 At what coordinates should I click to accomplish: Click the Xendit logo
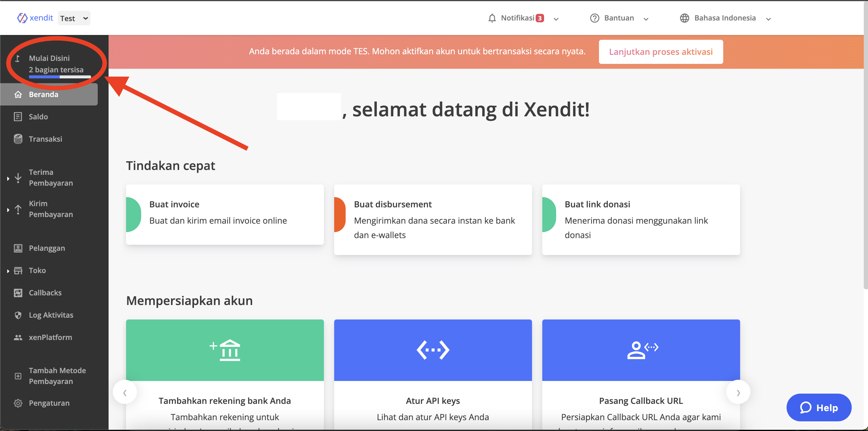pos(35,18)
